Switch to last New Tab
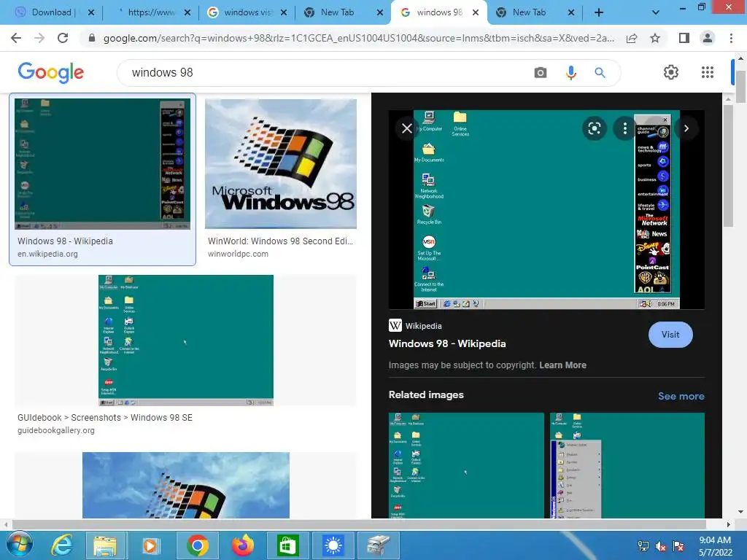The width and height of the screenshot is (747, 560). pos(530,12)
